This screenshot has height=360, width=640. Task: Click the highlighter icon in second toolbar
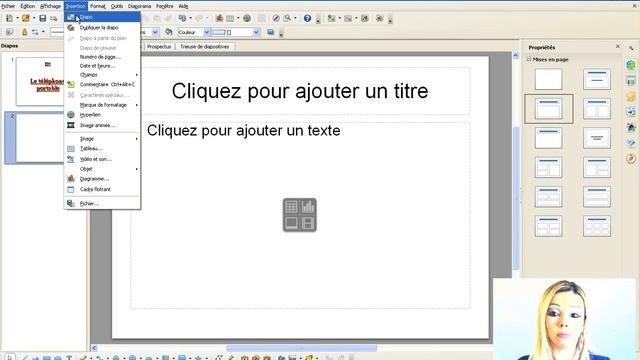[x=24, y=32]
